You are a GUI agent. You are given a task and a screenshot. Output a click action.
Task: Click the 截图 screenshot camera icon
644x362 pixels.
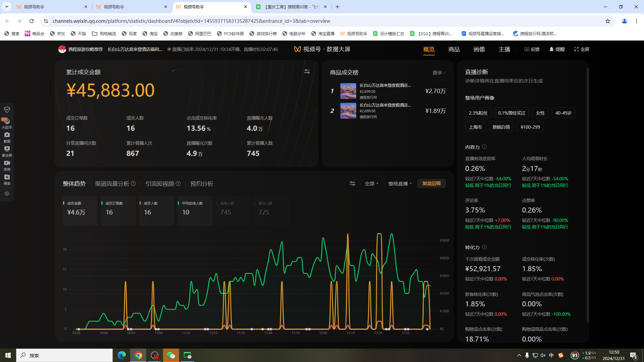(7, 135)
